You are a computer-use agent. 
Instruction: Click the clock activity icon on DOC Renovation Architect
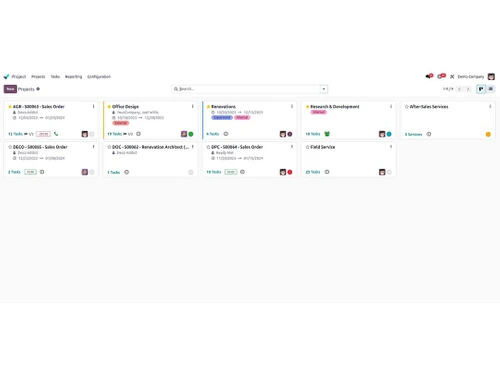tap(127, 172)
